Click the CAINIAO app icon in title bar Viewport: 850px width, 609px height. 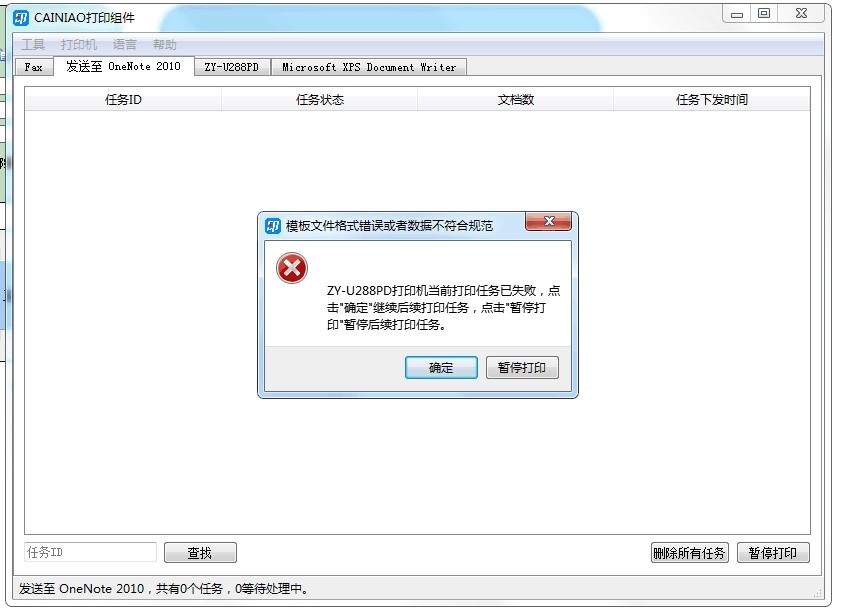[x=21, y=18]
